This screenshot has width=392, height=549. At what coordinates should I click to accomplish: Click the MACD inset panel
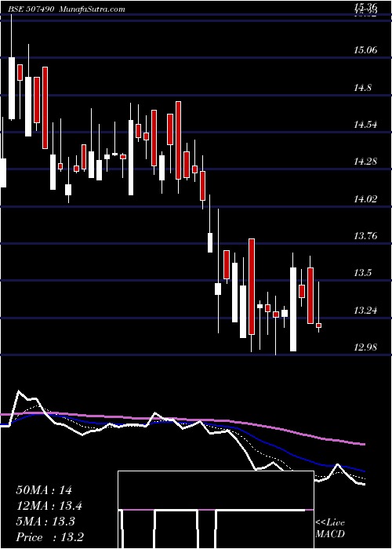(x=216, y=510)
